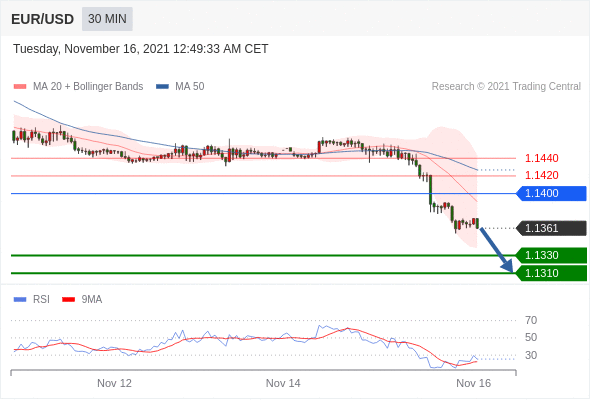Click the 9MA red legend swatch
The height and width of the screenshot is (400, 590).
tap(68, 300)
